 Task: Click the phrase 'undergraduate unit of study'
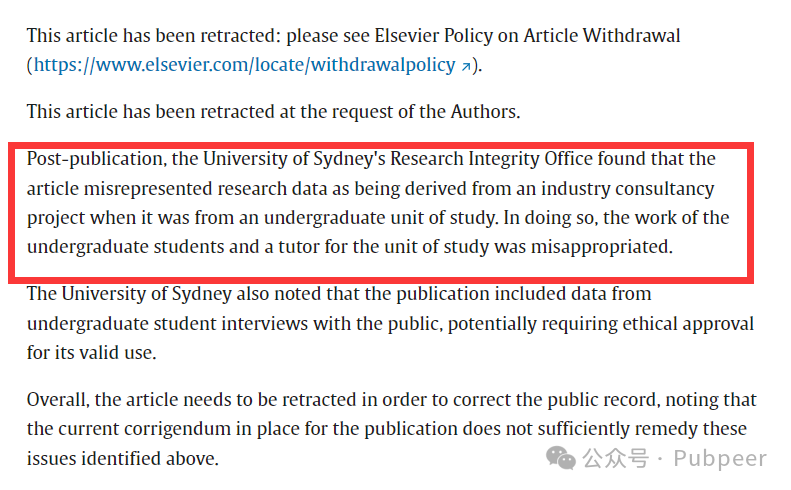380,218
